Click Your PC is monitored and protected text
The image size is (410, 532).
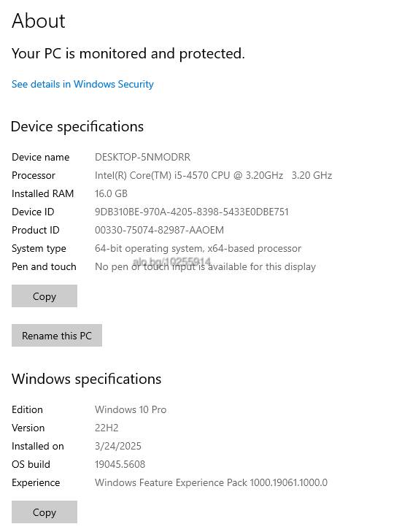(128, 53)
